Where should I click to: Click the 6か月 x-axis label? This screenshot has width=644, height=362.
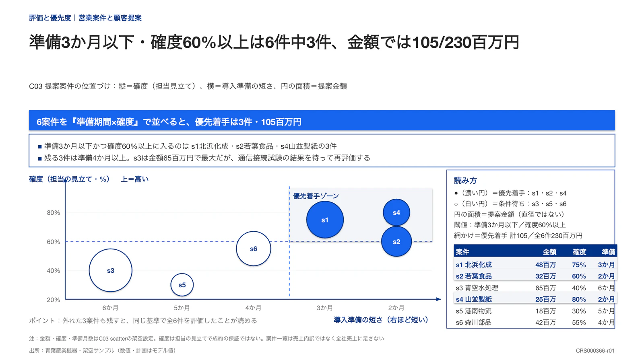coord(110,307)
